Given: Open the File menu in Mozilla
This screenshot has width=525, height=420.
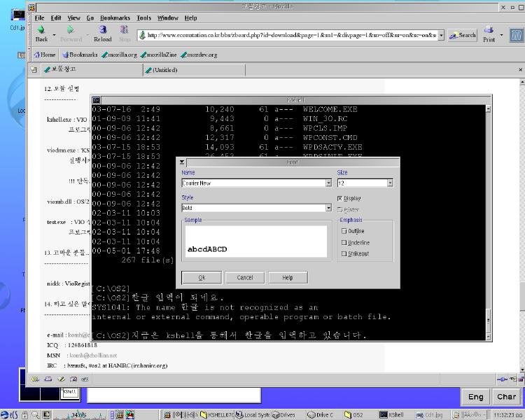Looking at the screenshot, I should click(x=39, y=18).
